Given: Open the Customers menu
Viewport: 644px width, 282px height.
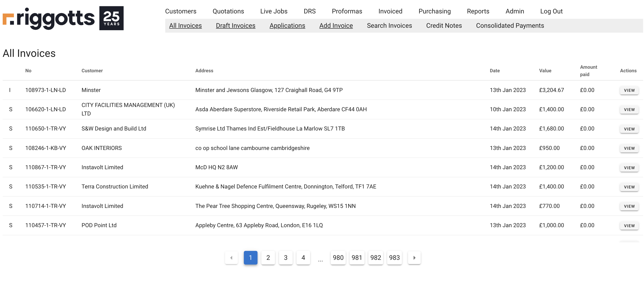Looking at the screenshot, I should 180,11.
